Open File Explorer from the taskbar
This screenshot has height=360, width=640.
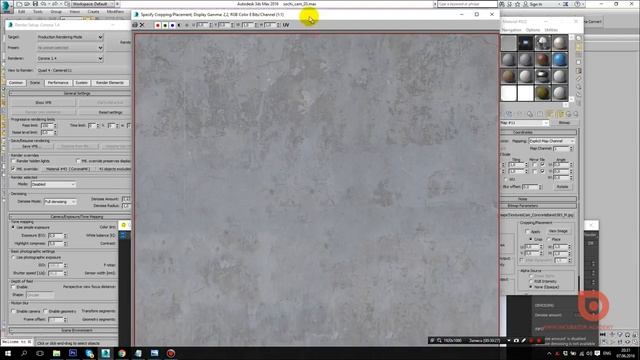(x=57, y=353)
